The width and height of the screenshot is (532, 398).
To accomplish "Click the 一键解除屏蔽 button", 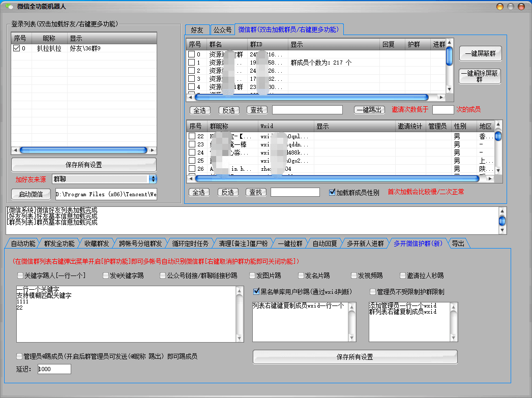I will click(x=480, y=76).
